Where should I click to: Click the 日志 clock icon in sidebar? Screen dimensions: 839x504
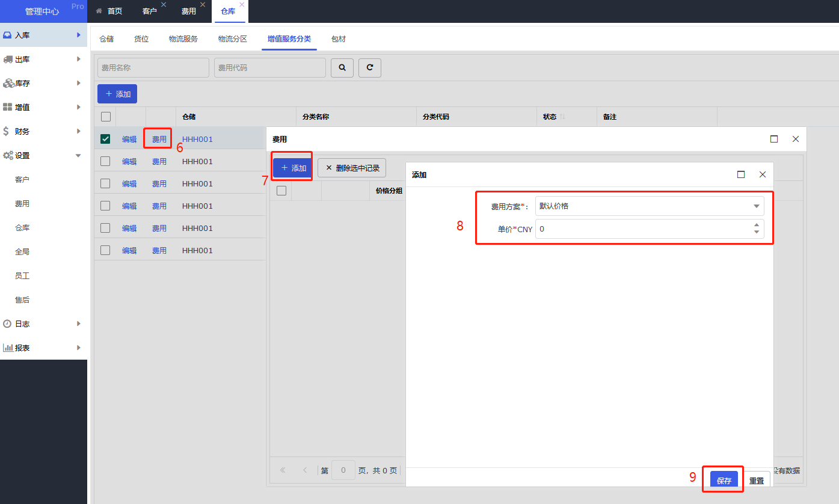coord(7,324)
